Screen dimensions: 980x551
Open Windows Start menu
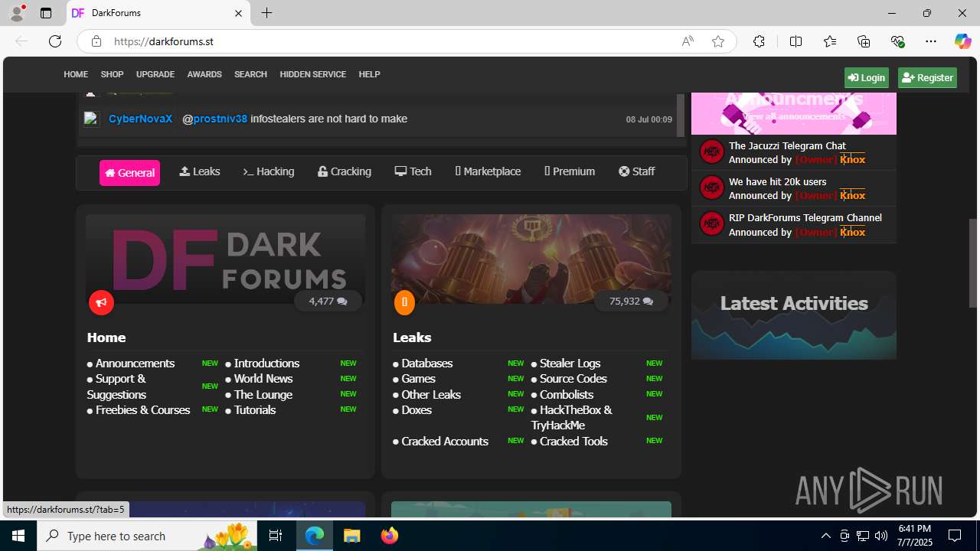coord(18,536)
